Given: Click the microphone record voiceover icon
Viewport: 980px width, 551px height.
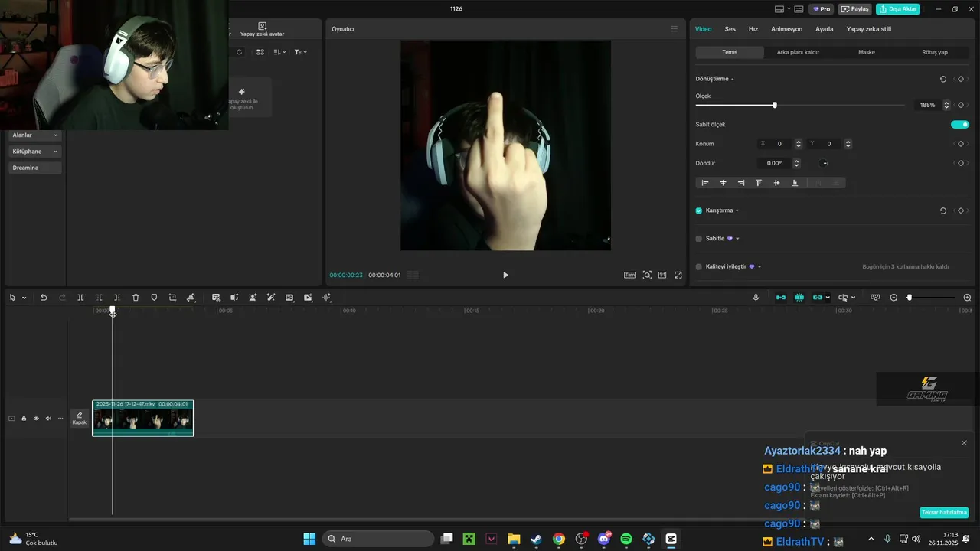Looking at the screenshot, I should [756, 298].
